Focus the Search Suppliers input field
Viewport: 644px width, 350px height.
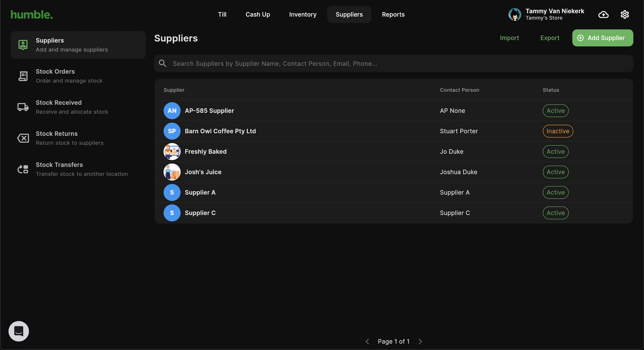coord(394,63)
